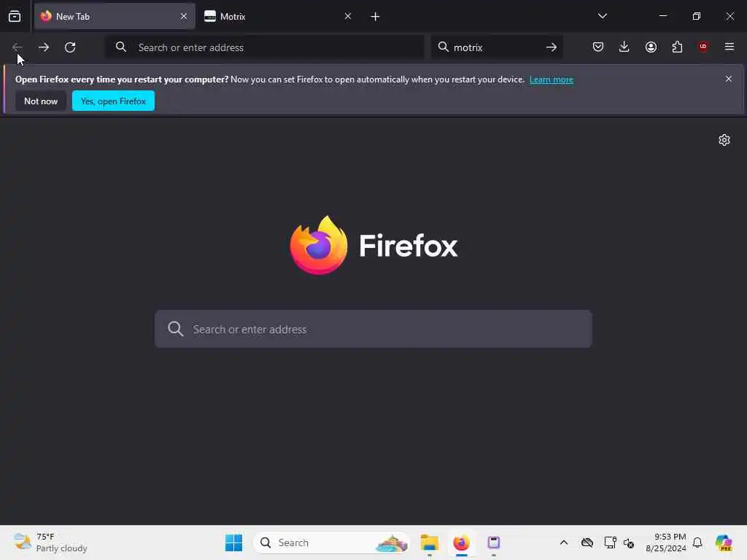Launch Copilot preview from taskbar
Viewport: 747px width, 560px height.
(x=724, y=542)
